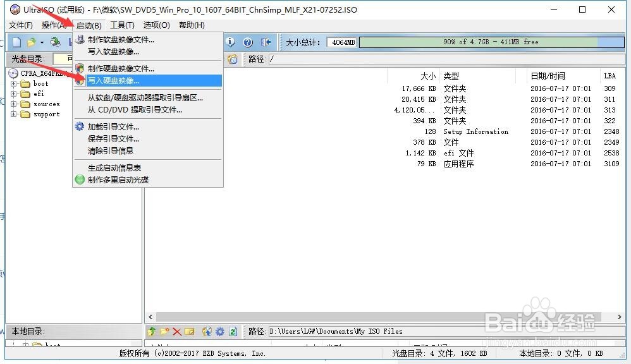Click the green disc icon for 制作多重启动光碟
The width and height of the screenshot is (631, 364).
click(80, 179)
